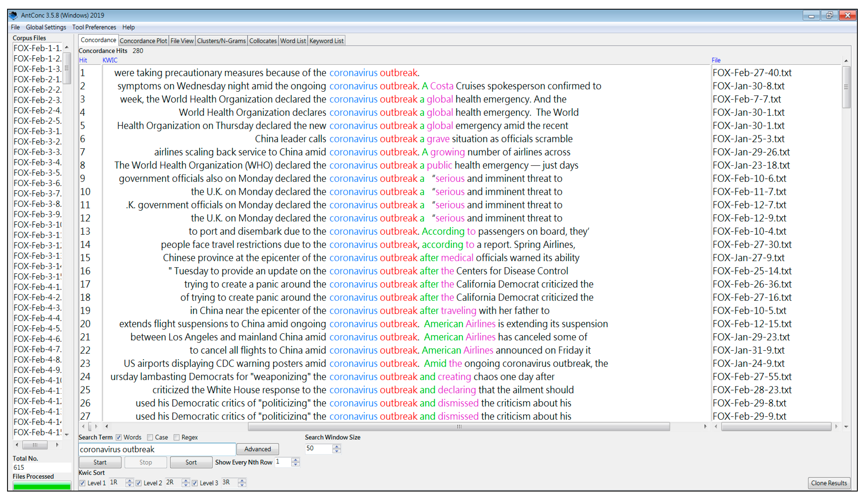Increase Search Window Size with up arrow
Image resolution: width=868 pixels, height=500 pixels.
(337, 446)
